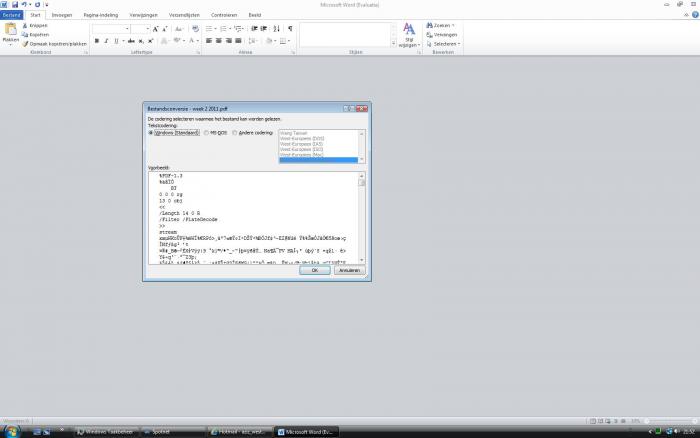Open the font name dropdown
Image resolution: width=700 pixels, height=438 pixels.
click(127, 29)
